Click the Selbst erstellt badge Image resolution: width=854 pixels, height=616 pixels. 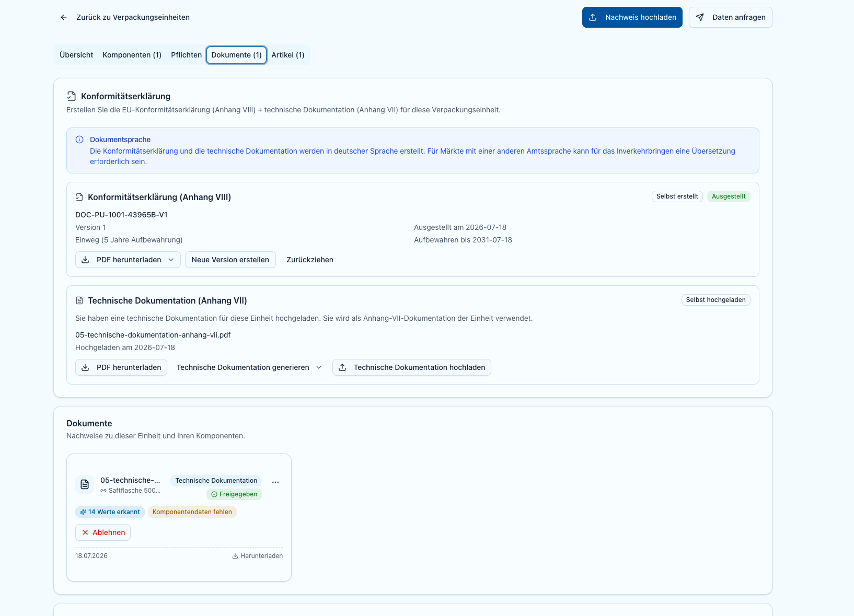pos(677,196)
